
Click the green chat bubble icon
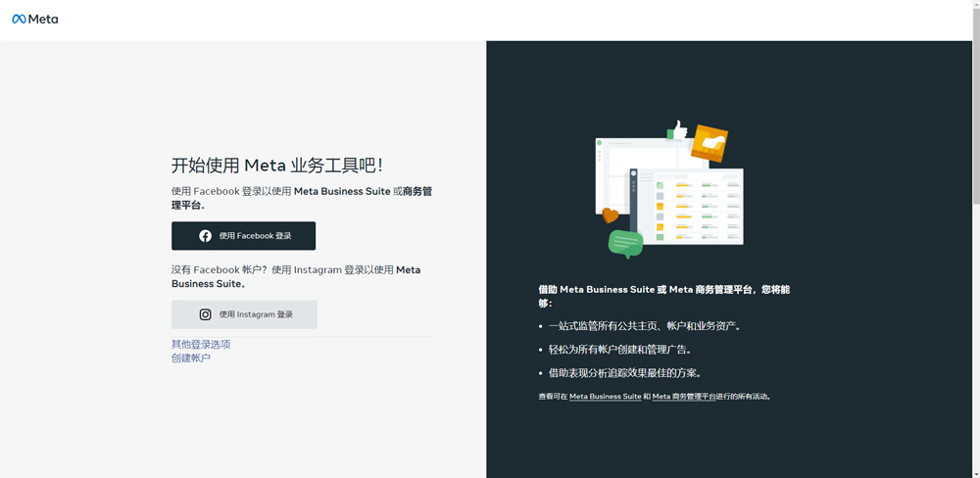tap(624, 242)
